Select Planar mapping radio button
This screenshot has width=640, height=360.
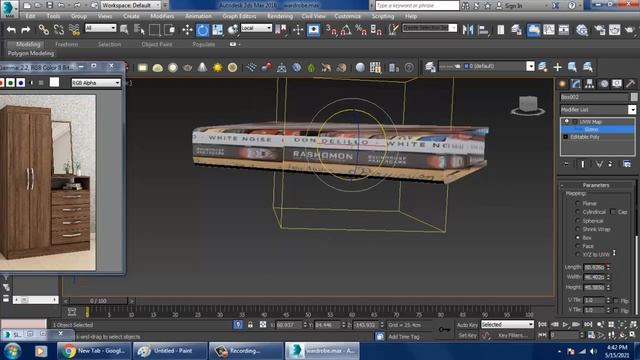(x=578, y=203)
